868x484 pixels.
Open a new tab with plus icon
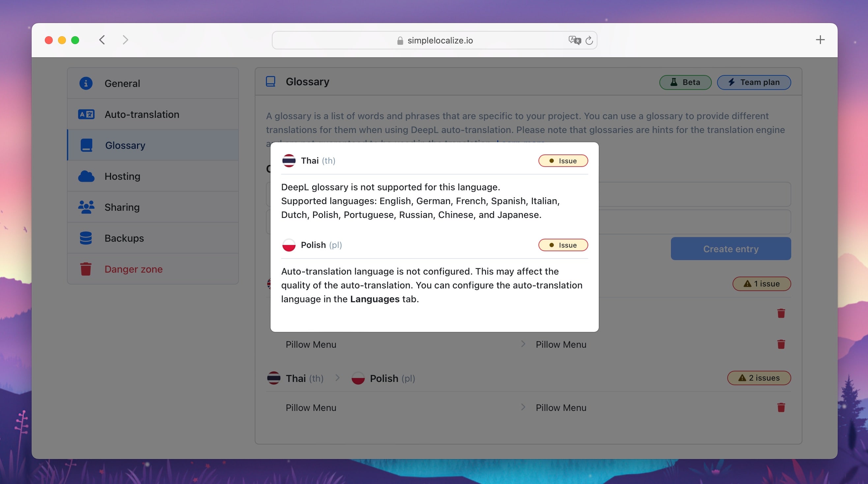(x=820, y=40)
